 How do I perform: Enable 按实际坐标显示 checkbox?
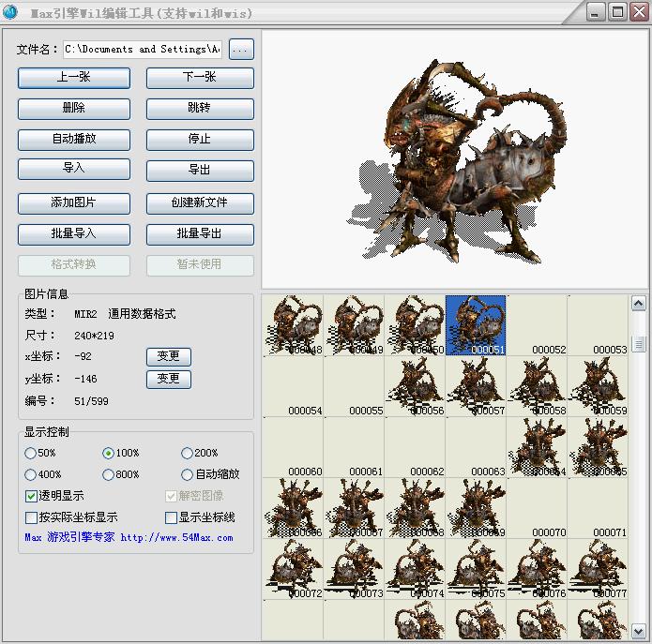[32, 517]
